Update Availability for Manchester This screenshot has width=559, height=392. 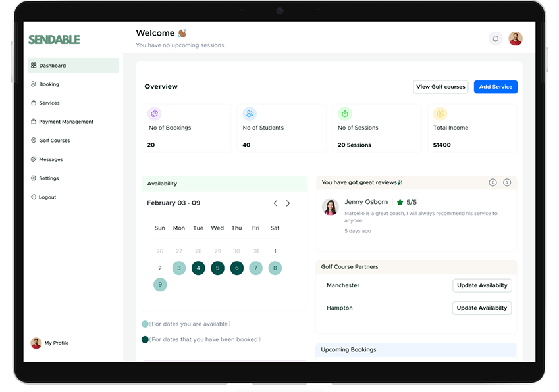pyautogui.click(x=482, y=285)
